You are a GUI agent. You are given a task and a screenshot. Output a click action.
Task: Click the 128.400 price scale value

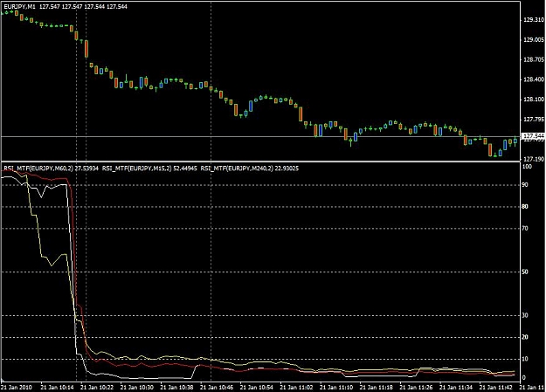coord(534,79)
